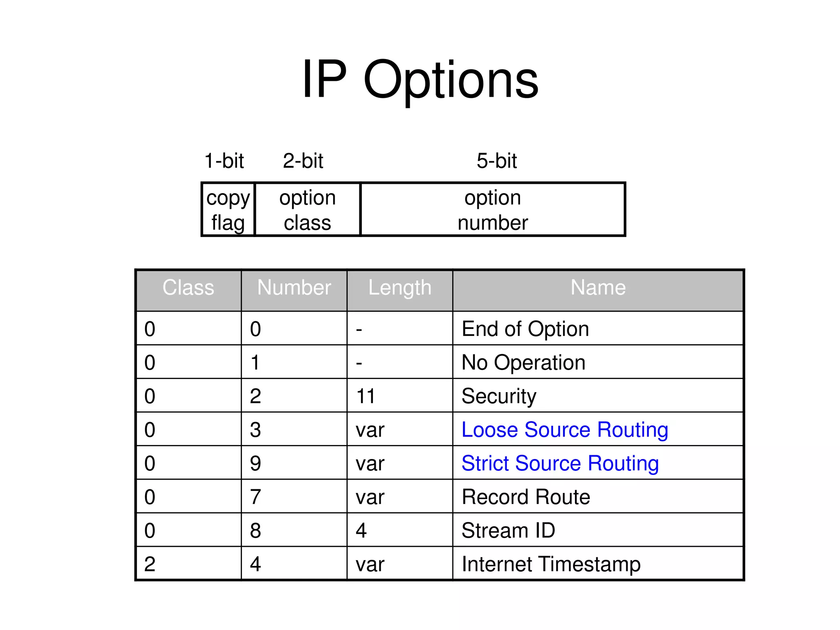The image size is (840, 630).
Task: Select the No Operation cell
Action: pyautogui.click(x=523, y=363)
